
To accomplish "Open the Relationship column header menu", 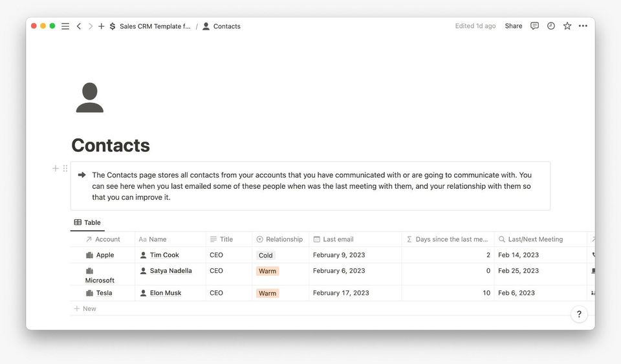I will (x=280, y=239).
